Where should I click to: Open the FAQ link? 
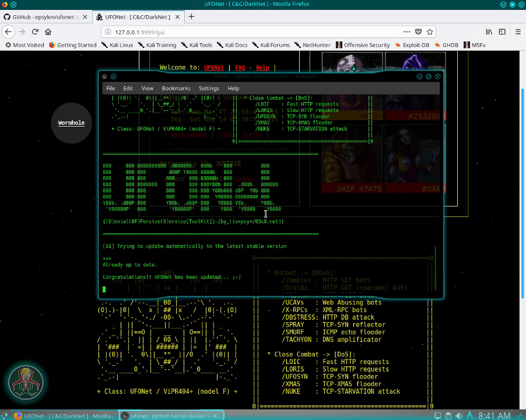pos(240,68)
